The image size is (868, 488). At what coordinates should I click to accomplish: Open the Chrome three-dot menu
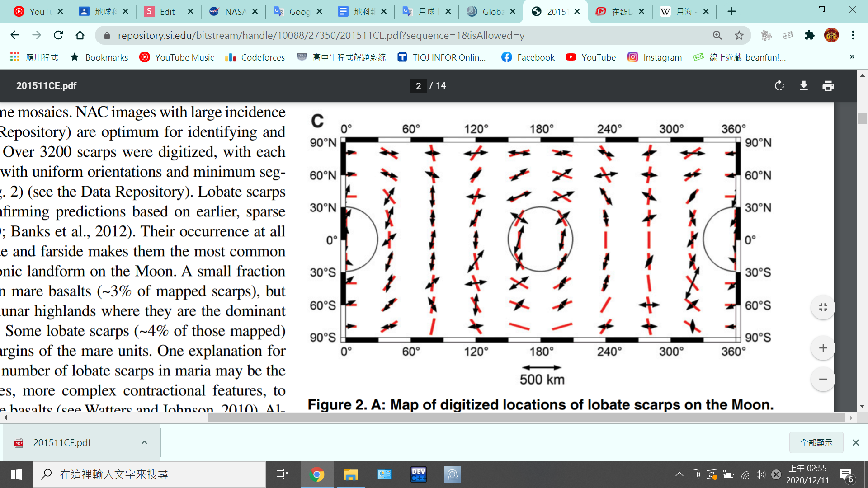(x=853, y=35)
